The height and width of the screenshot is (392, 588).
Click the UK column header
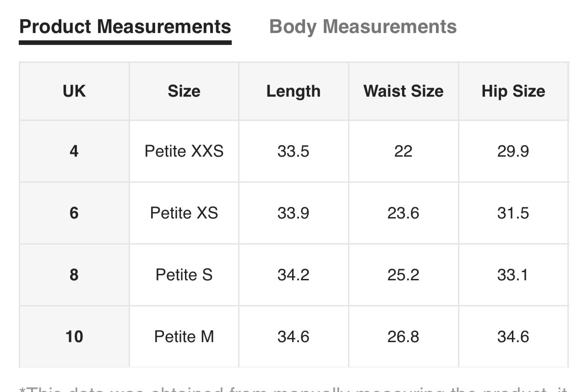tap(74, 91)
